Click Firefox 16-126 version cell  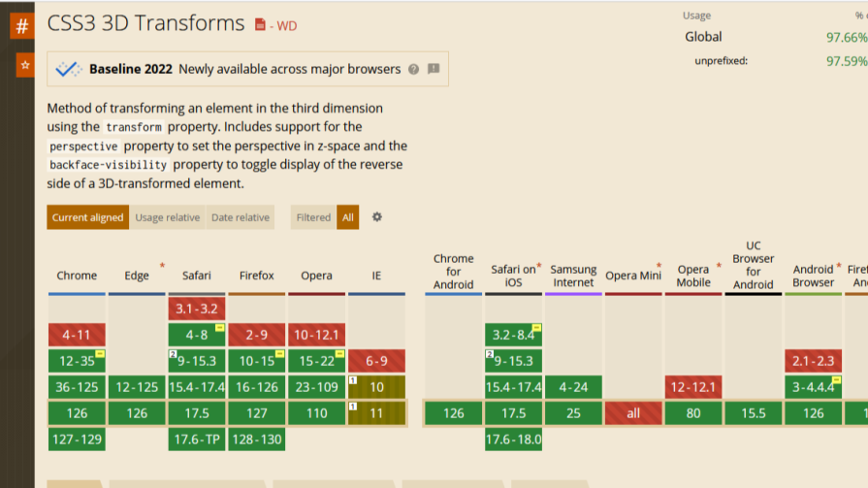256,387
